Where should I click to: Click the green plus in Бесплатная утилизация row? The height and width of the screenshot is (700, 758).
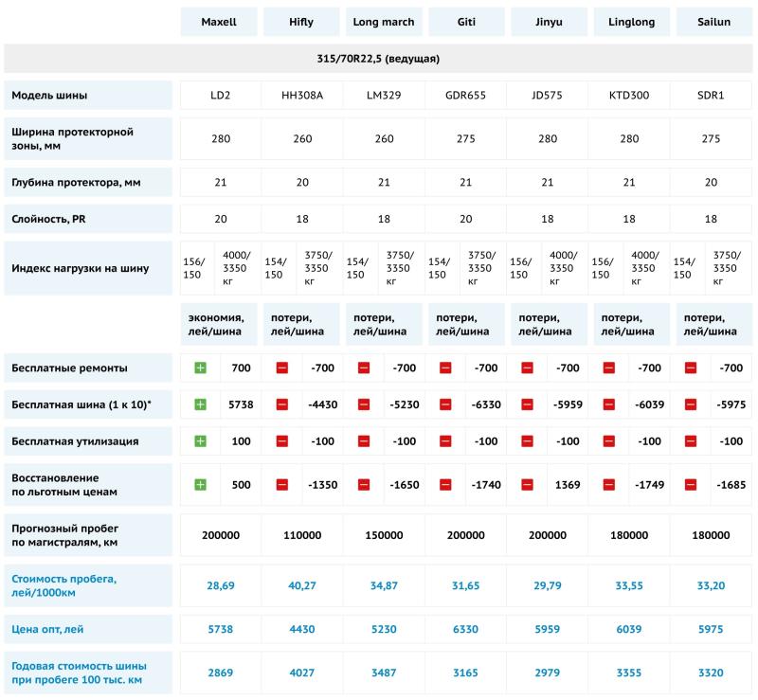point(200,441)
